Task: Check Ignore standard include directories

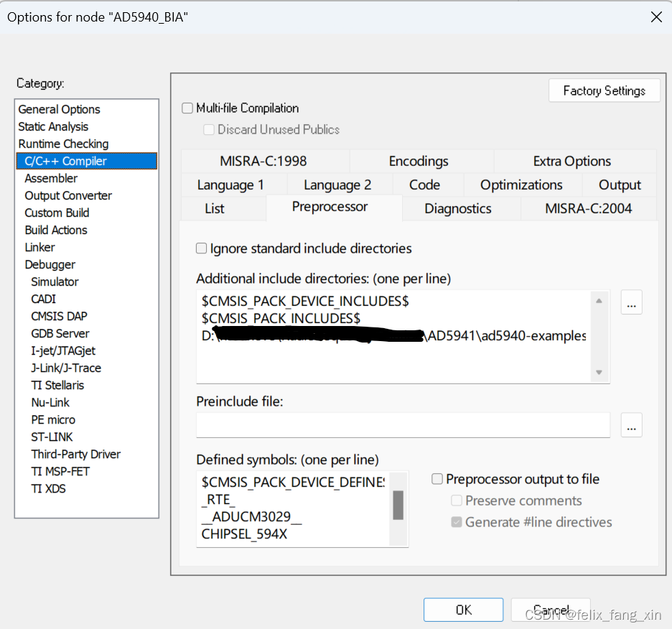Action: (x=202, y=249)
